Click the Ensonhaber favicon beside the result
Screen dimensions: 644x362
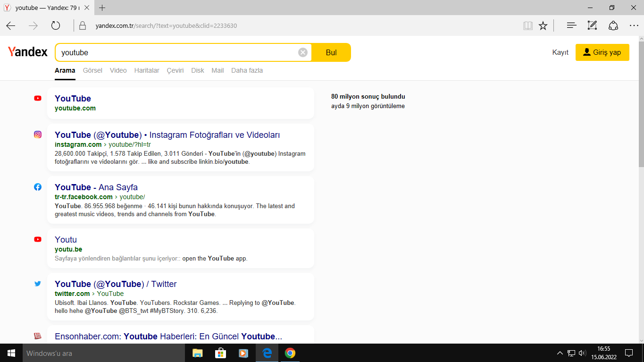pyautogui.click(x=38, y=336)
